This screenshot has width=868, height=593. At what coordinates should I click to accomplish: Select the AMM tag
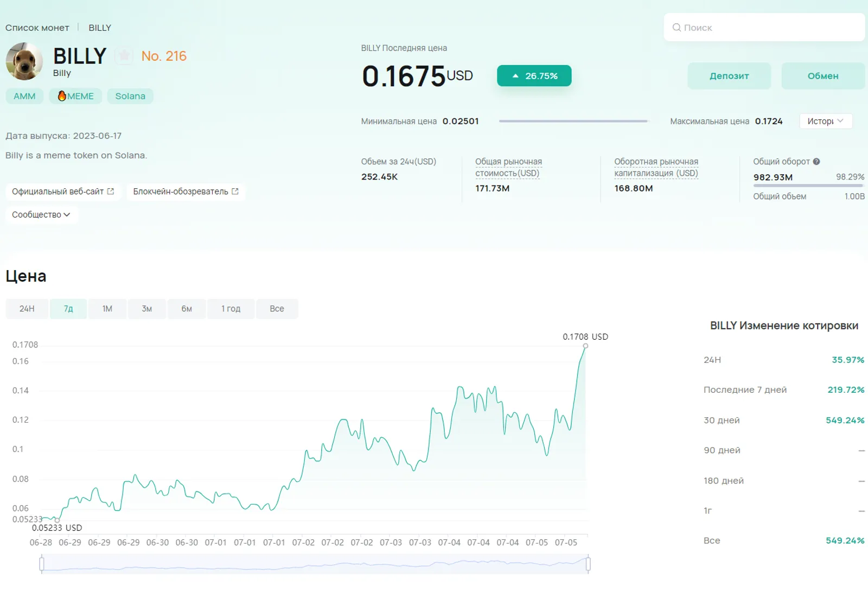pyautogui.click(x=24, y=96)
